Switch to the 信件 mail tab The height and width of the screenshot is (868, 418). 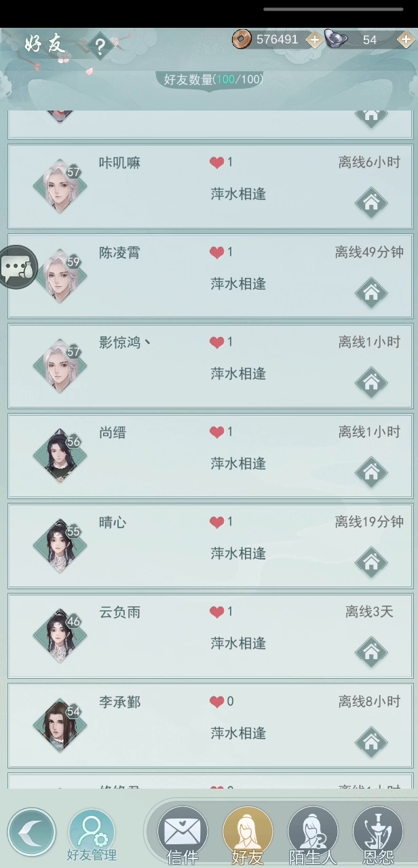(183, 835)
